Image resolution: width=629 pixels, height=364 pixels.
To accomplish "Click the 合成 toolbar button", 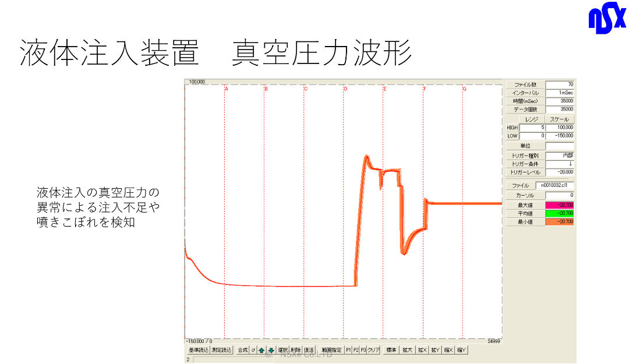I will click(243, 350).
